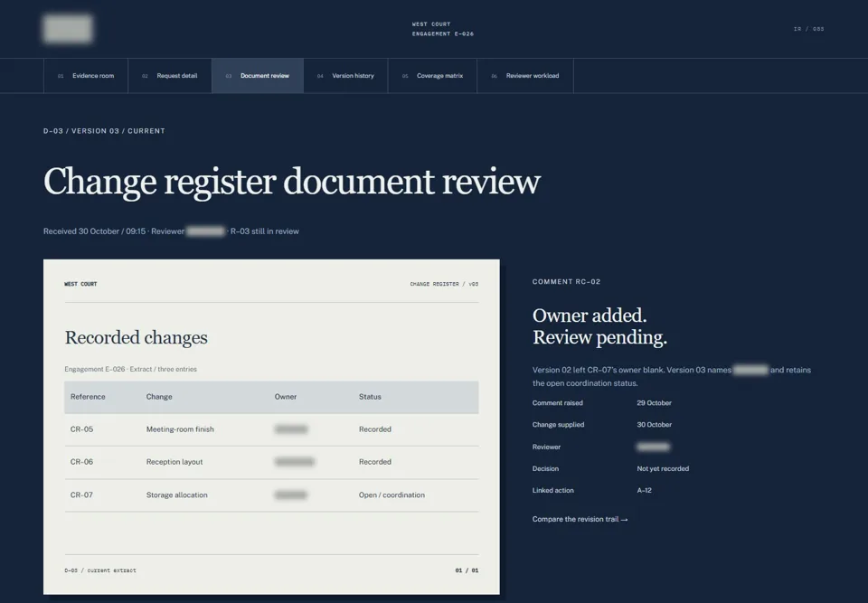Click the Status column header
This screenshot has height=603, width=868.
point(370,397)
